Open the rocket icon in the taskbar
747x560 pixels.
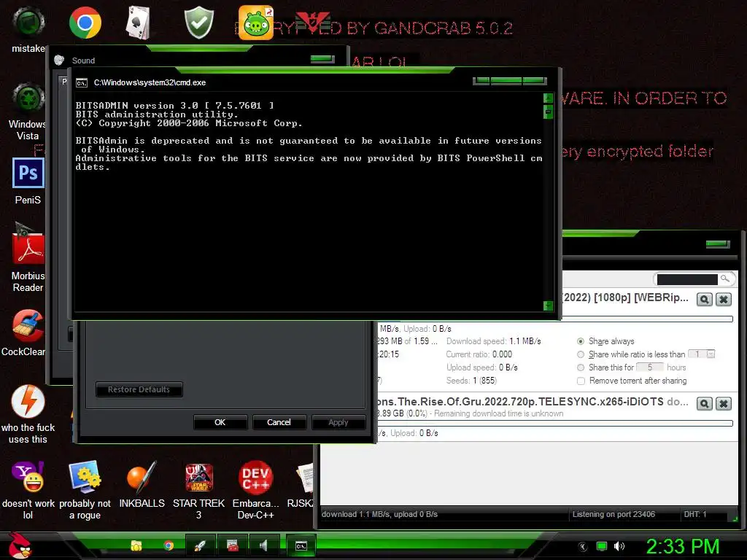point(200,545)
